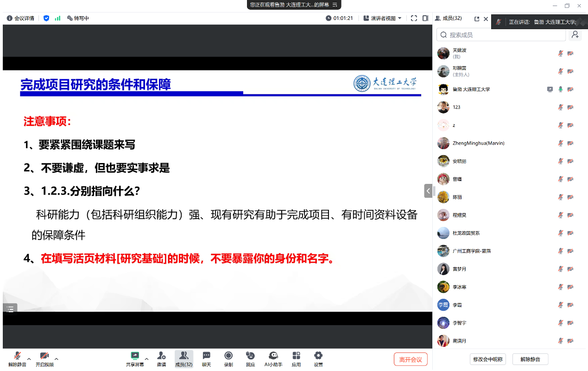Click the 离开会议 leave button

point(411,359)
